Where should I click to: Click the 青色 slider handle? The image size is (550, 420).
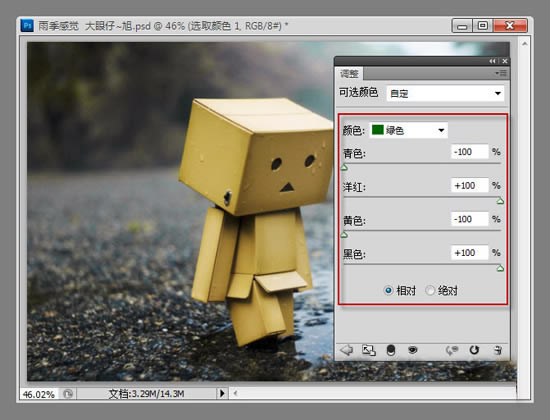coord(344,168)
